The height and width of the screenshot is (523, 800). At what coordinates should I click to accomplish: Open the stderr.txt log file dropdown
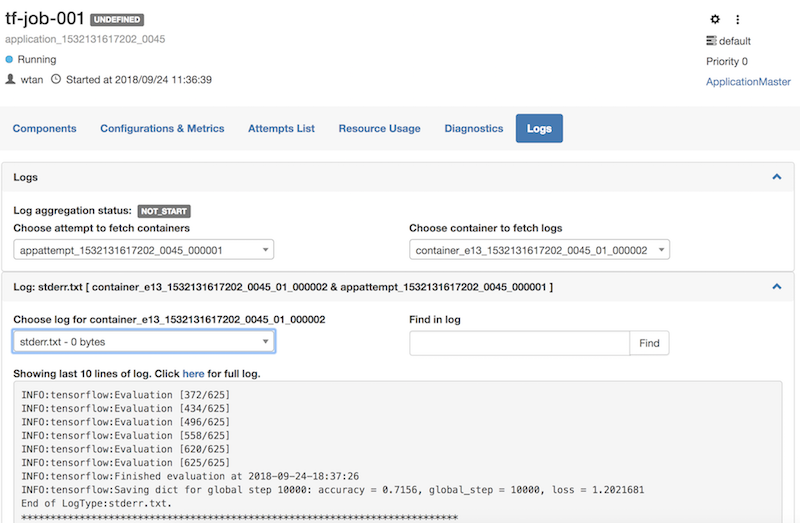point(143,342)
